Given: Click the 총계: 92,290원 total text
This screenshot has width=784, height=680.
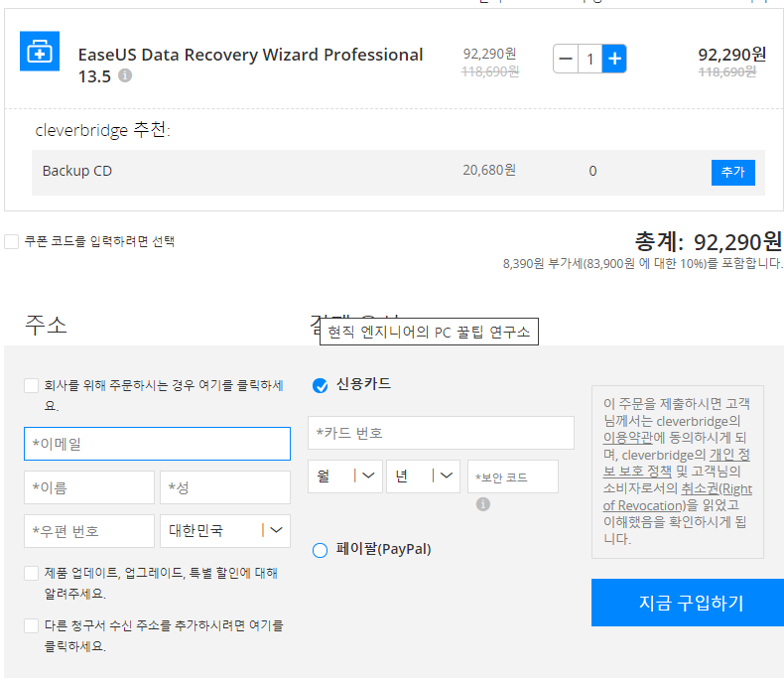Looking at the screenshot, I should coord(708,242).
